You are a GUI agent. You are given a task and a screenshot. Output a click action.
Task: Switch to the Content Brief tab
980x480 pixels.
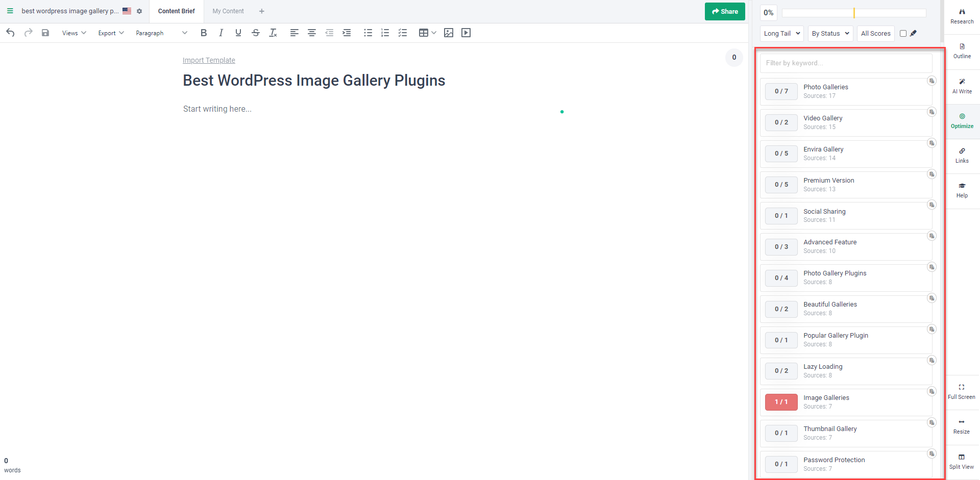click(176, 11)
